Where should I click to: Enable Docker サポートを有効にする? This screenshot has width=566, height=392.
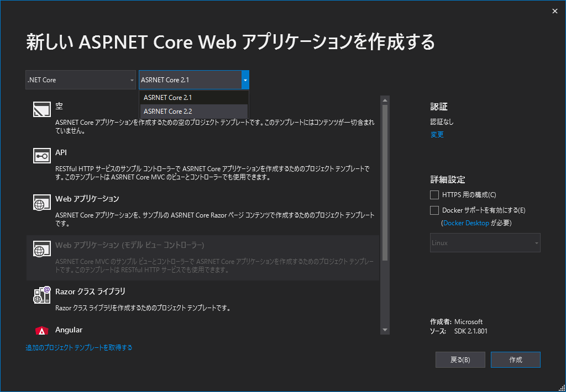tap(434, 210)
